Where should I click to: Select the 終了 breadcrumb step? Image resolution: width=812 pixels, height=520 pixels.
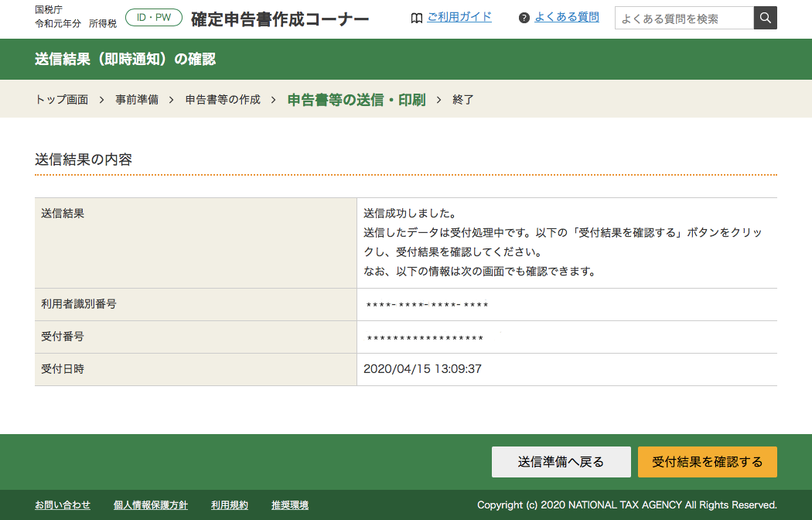(462, 99)
